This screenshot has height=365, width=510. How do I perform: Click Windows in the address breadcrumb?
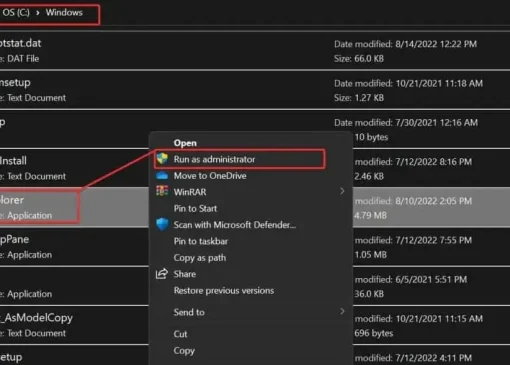click(64, 12)
